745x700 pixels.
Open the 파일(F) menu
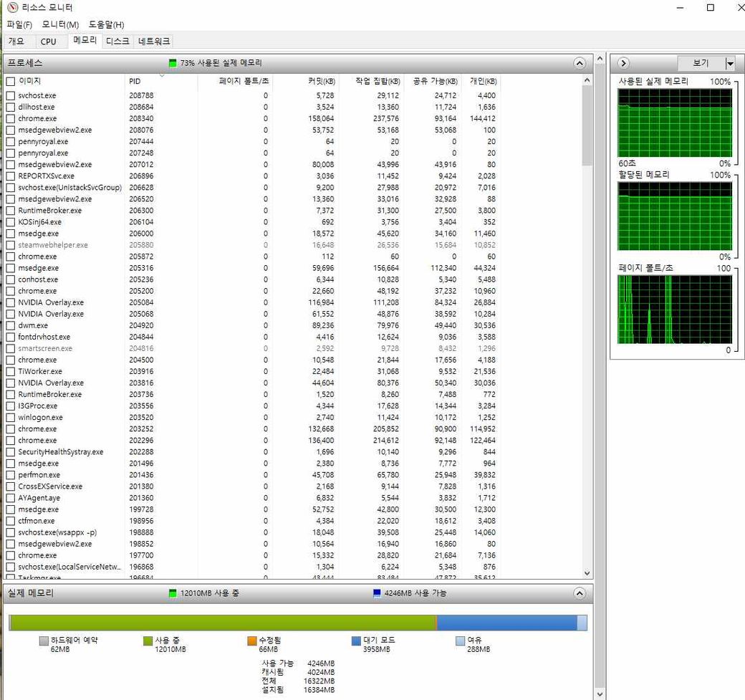pyautogui.click(x=19, y=25)
